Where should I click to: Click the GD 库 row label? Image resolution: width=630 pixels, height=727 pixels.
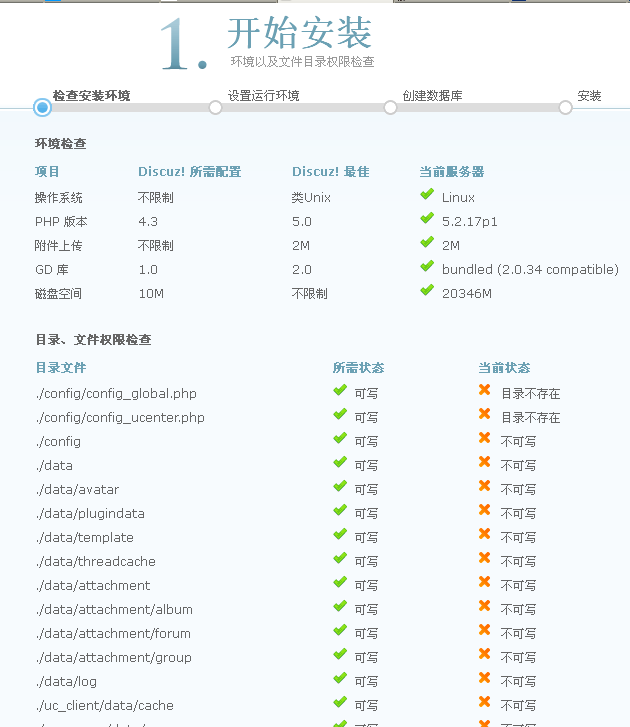[51, 270]
